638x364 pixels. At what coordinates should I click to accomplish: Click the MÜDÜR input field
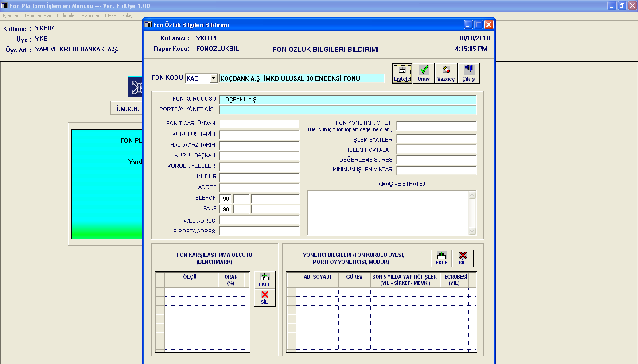(x=259, y=178)
